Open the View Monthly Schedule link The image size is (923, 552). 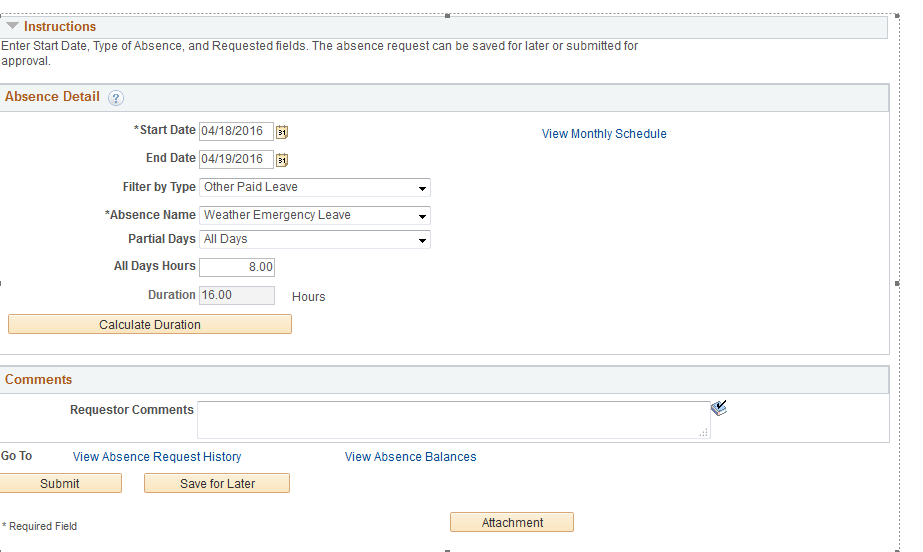point(604,134)
